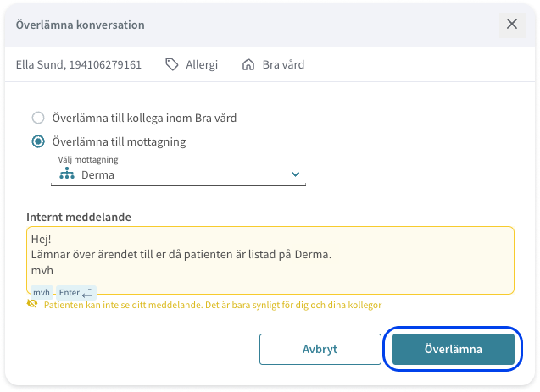Click the Överlämna konversation title

coord(81,25)
